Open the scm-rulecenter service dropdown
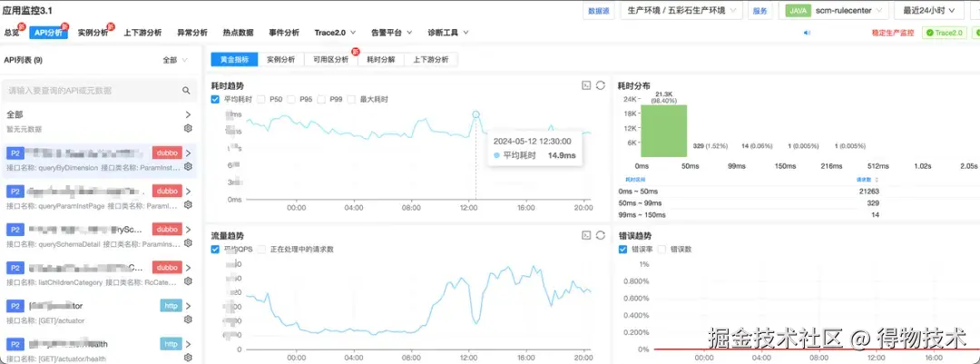Viewport: 980px width, 364px height. click(x=833, y=11)
